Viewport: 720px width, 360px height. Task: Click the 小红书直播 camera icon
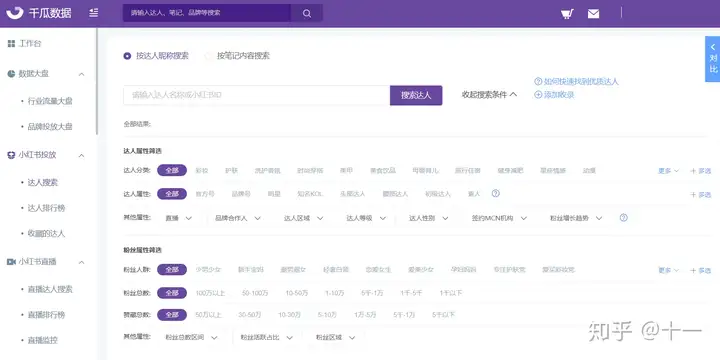click(x=11, y=262)
